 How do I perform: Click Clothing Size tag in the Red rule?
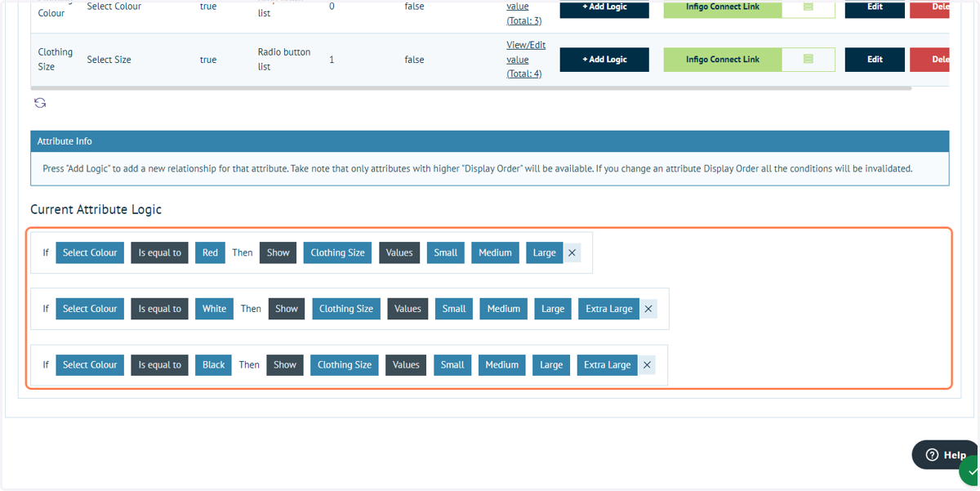click(338, 252)
